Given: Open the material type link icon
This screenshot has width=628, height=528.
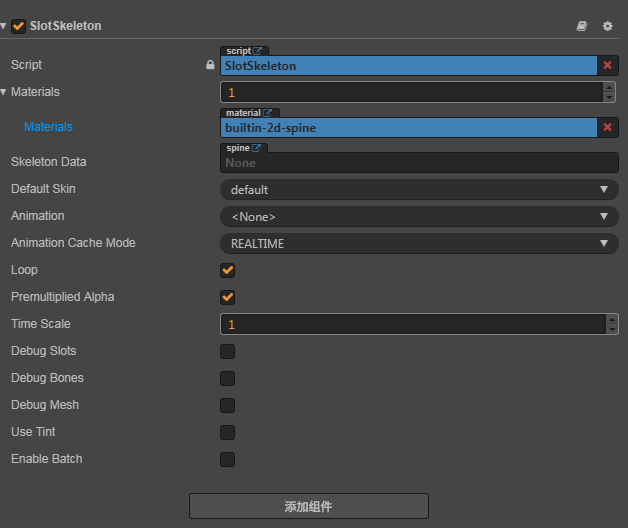Looking at the screenshot, I should (269, 113).
